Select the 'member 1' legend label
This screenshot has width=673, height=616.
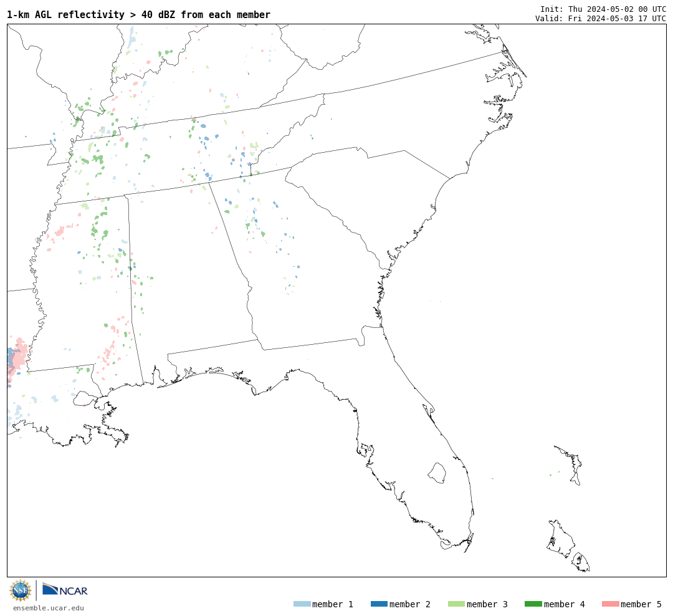[333, 604]
